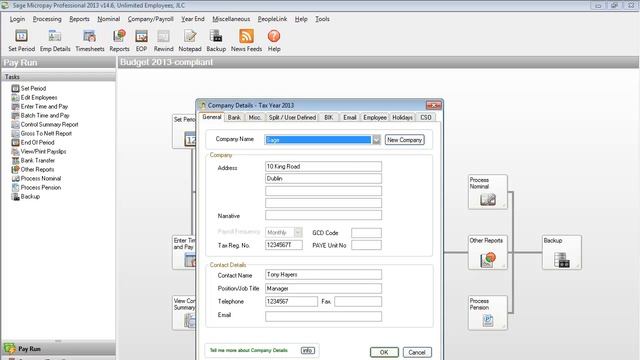Click first Address field 10 King Road
The height and width of the screenshot is (360, 640).
323,167
